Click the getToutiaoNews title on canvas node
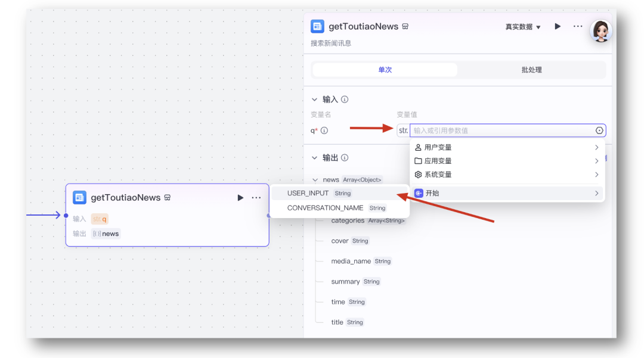Image resolution: width=644 pixels, height=358 pixels. click(126, 198)
